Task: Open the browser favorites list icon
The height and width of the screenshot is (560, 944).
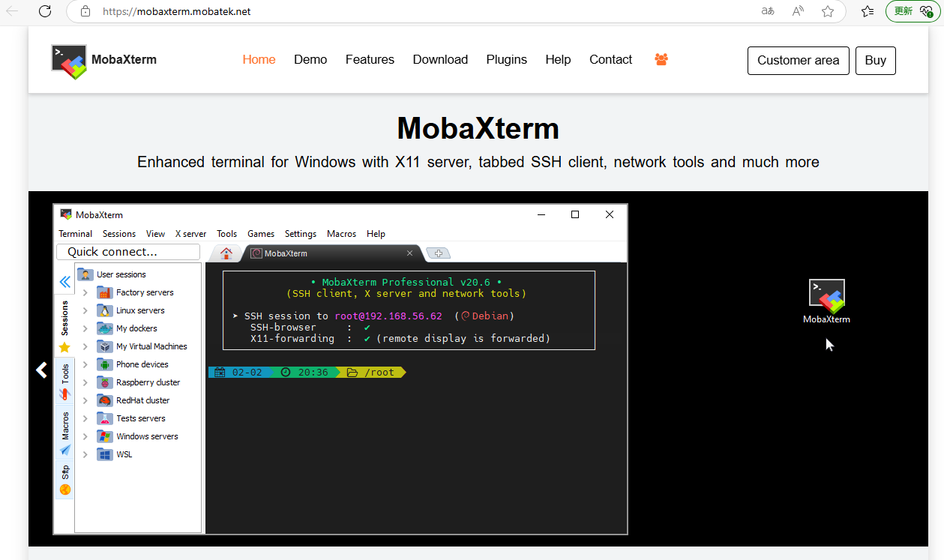Action: (868, 11)
